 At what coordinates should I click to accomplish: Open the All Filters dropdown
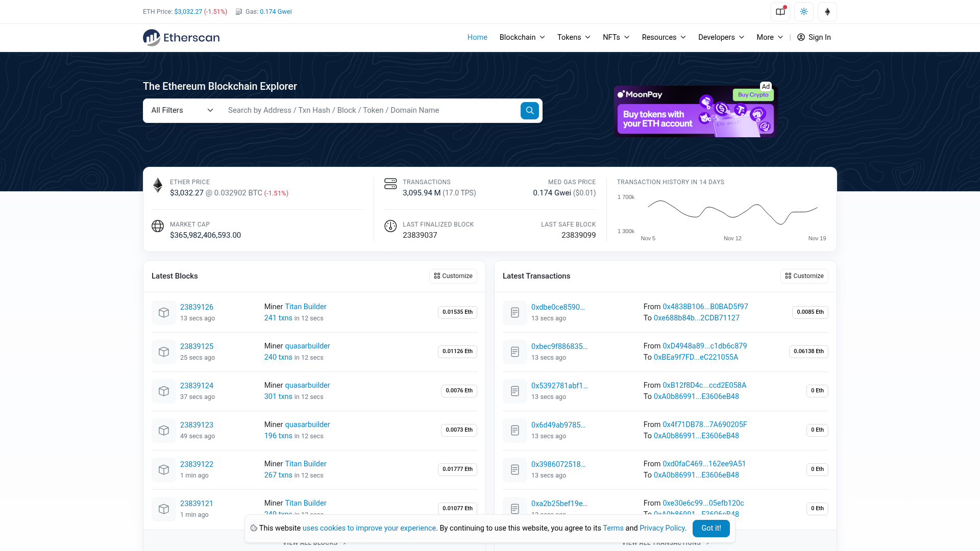coord(181,110)
